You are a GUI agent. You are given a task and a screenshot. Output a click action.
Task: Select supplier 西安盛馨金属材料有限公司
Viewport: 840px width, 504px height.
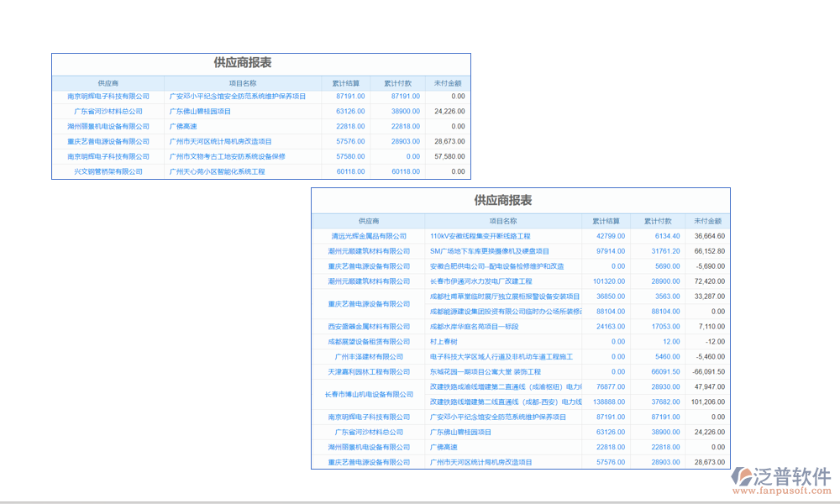(x=371, y=327)
